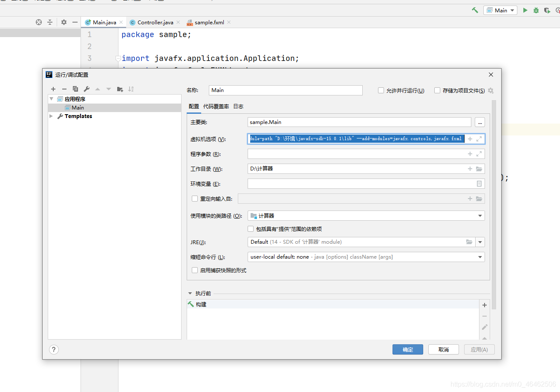Open working directory folder browser icon

click(479, 169)
